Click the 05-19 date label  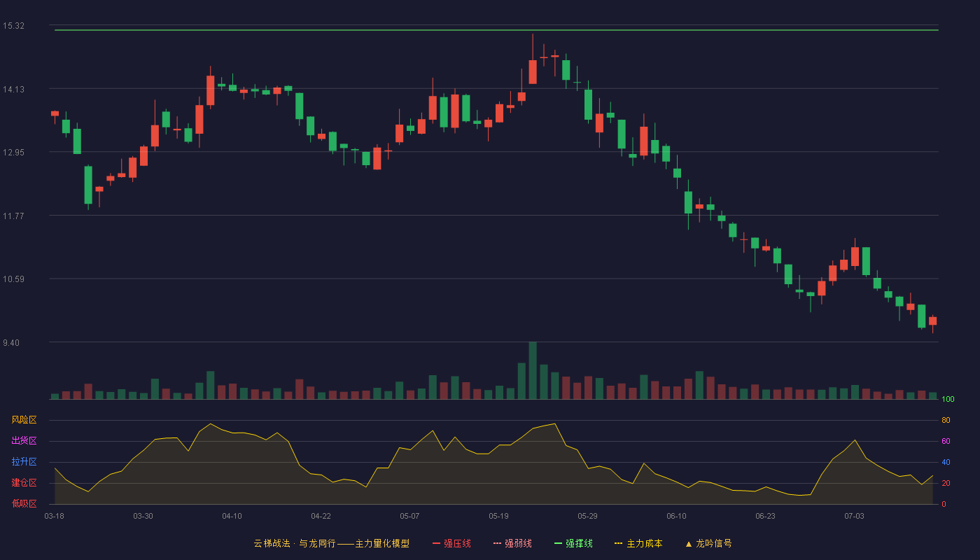498,516
